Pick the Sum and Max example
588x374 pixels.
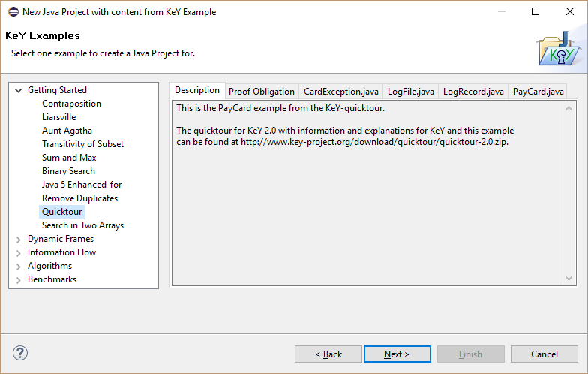click(x=69, y=158)
